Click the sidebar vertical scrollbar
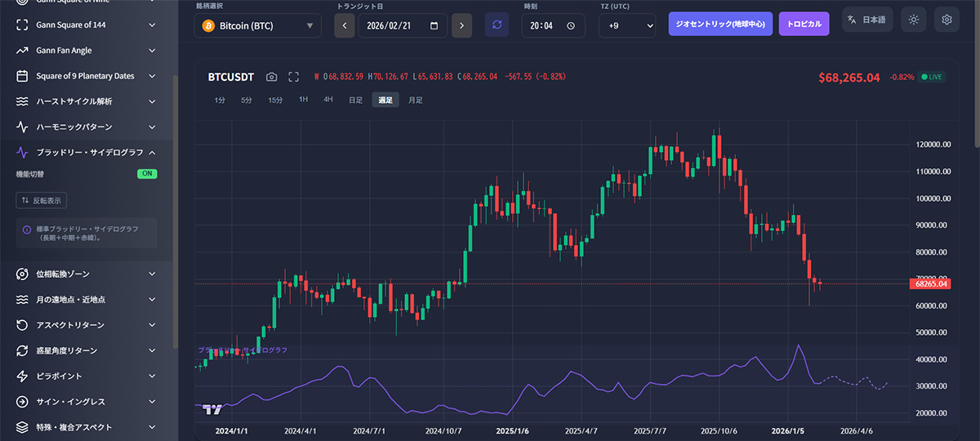The image size is (980, 441). [x=175, y=204]
